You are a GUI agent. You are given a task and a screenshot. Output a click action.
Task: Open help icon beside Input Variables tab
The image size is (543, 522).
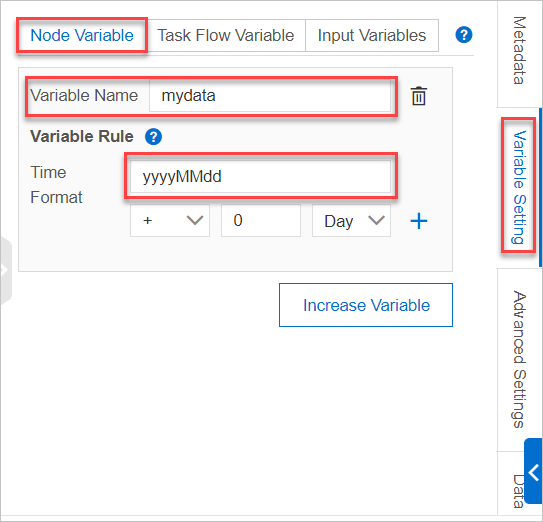click(464, 35)
